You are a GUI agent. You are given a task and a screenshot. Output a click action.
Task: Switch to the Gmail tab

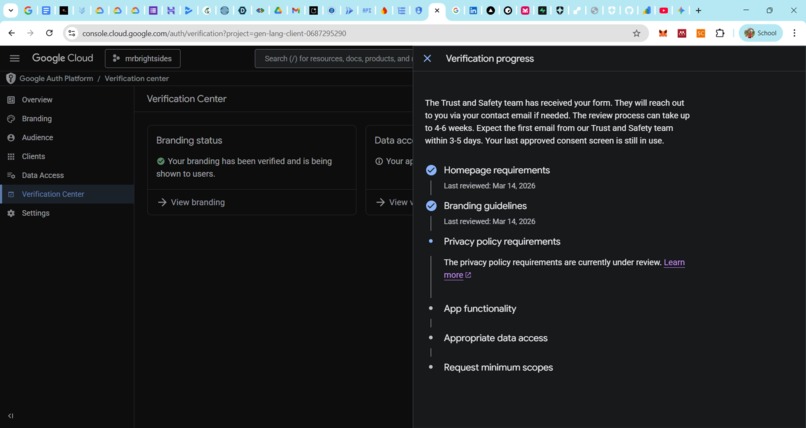click(x=296, y=10)
